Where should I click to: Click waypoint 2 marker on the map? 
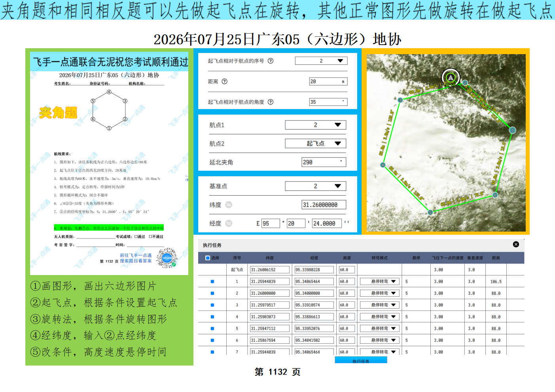(x=465, y=83)
